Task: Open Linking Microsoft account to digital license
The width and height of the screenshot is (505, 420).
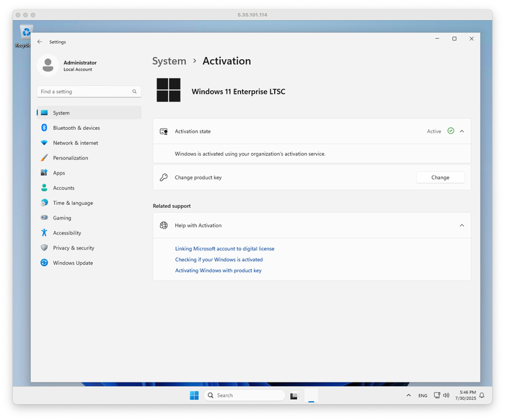Action: point(224,248)
